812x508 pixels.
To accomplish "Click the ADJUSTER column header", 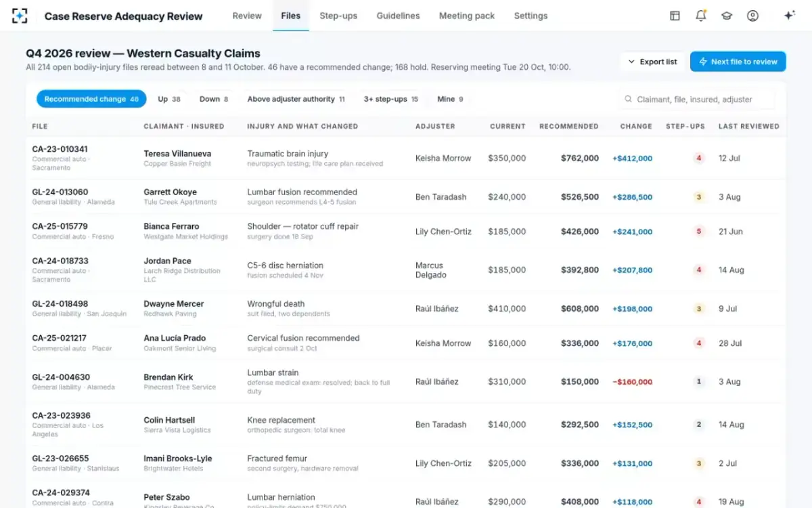I will pos(435,126).
